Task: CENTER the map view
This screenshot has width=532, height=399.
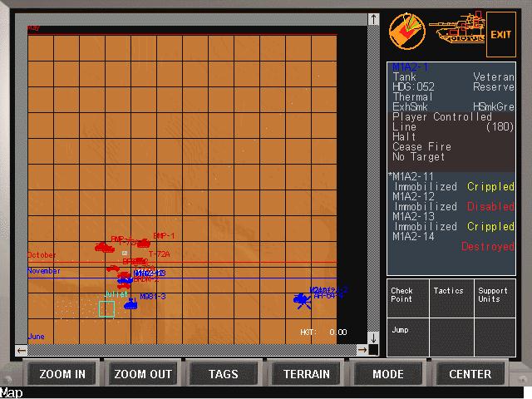Action: click(470, 374)
